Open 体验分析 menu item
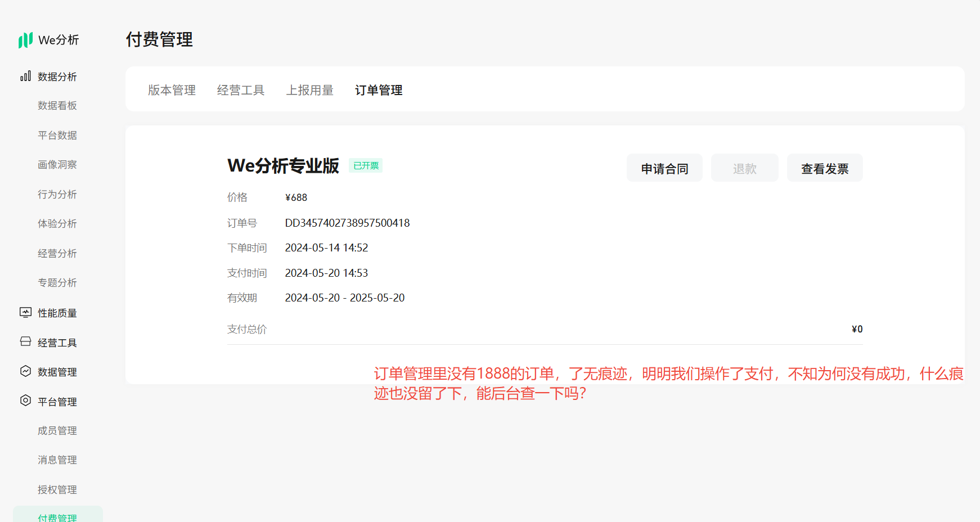This screenshot has width=980, height=522. tap(57, 224)
